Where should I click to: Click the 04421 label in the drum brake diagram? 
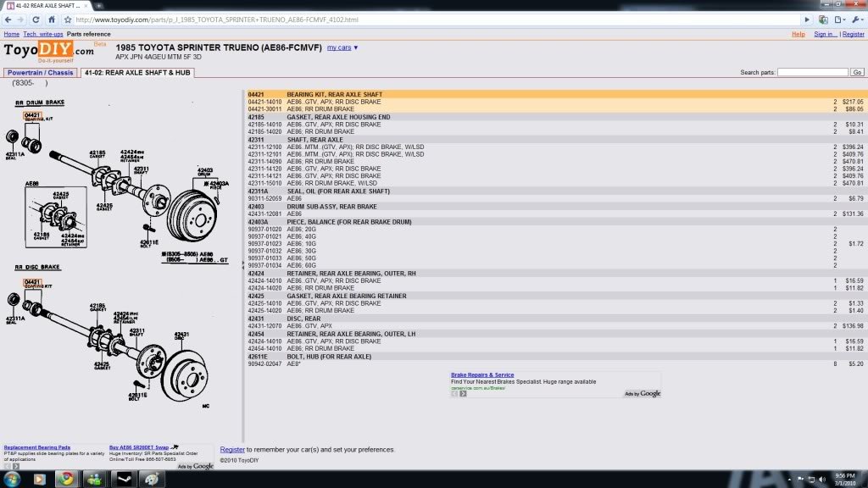click(33, 115)
